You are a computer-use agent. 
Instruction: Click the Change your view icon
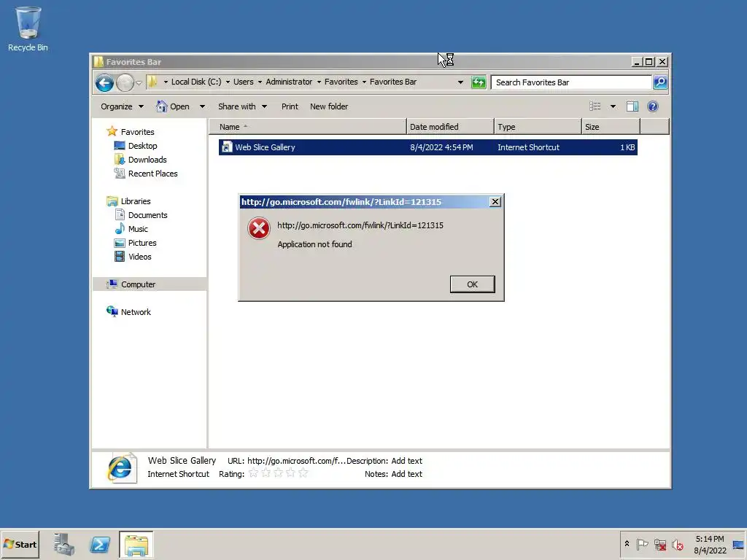pos(595,106)
